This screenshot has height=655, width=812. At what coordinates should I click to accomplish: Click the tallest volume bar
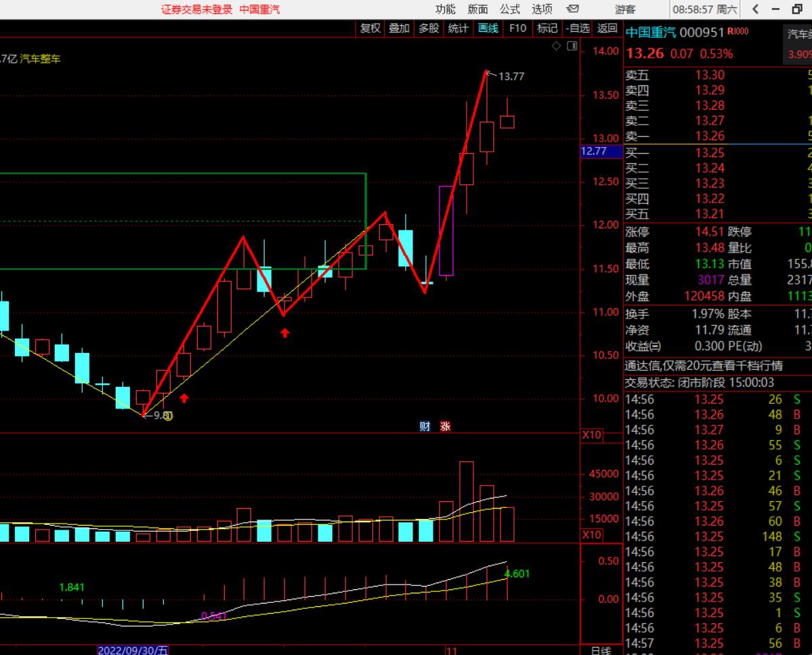(x=466, y=501)
